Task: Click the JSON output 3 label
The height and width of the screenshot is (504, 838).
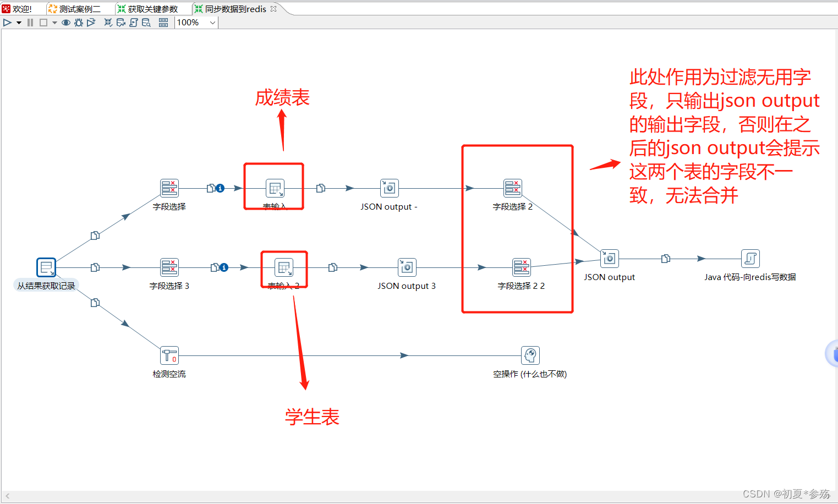Action: click(407, 286)
